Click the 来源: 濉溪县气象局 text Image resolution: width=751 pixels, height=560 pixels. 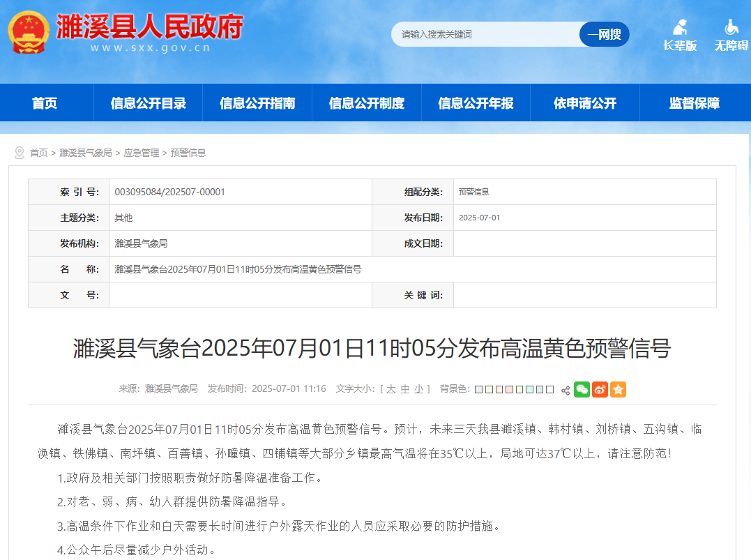[x=158, y=389]
